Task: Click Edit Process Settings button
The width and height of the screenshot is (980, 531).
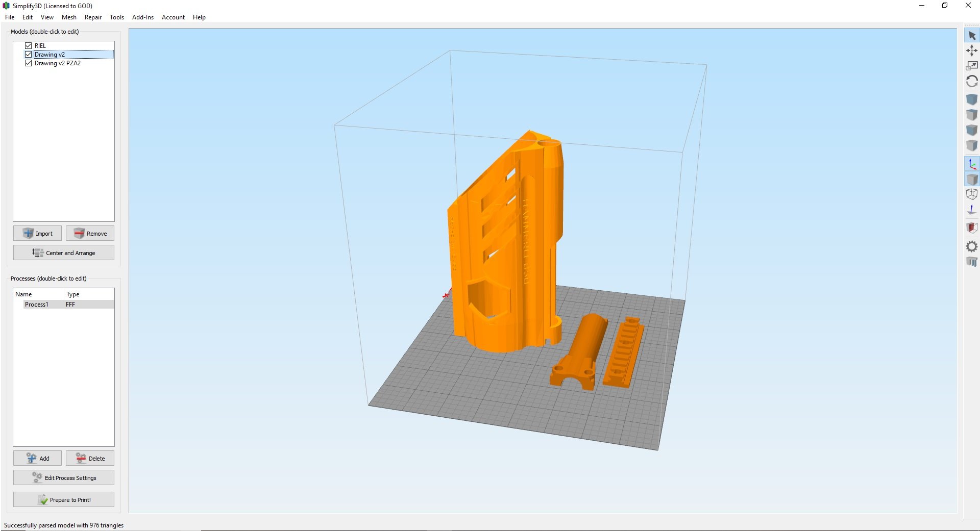Action: pos(64,477)
